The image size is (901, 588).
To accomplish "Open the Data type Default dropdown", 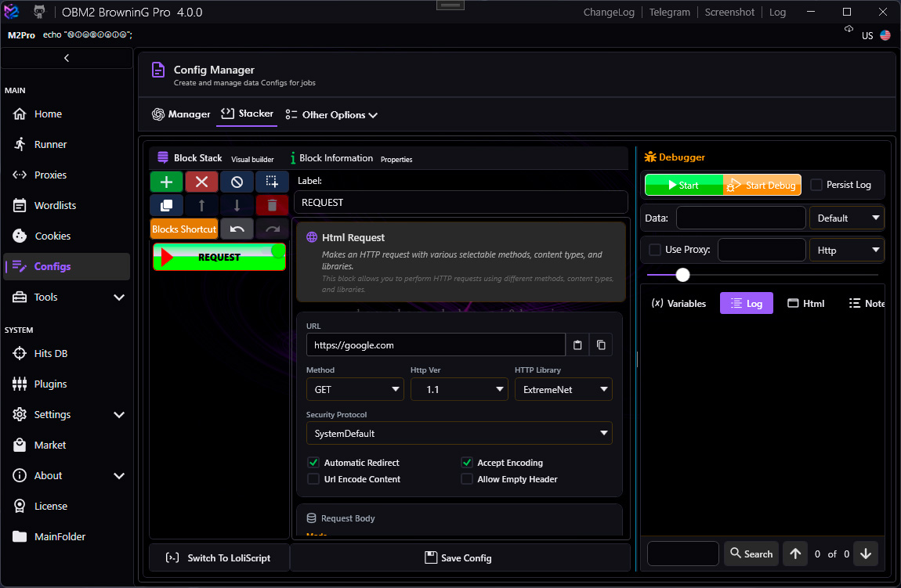I will (846, 218).
